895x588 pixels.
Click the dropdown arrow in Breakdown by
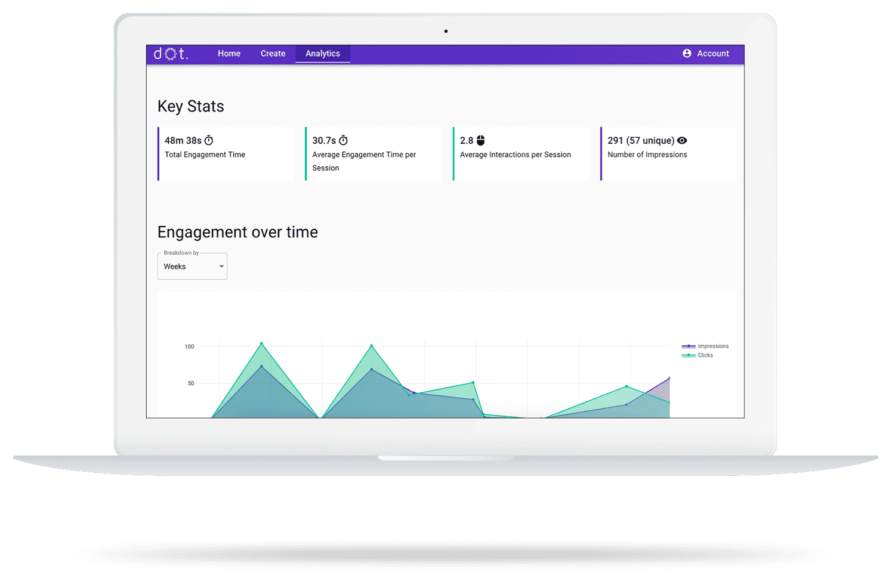(x=221, y=267)
